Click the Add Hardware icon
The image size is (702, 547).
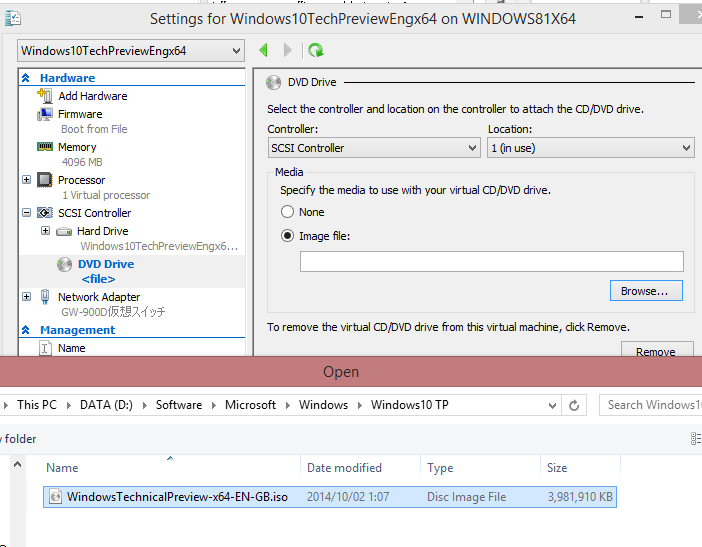click(x=45, y=95)
